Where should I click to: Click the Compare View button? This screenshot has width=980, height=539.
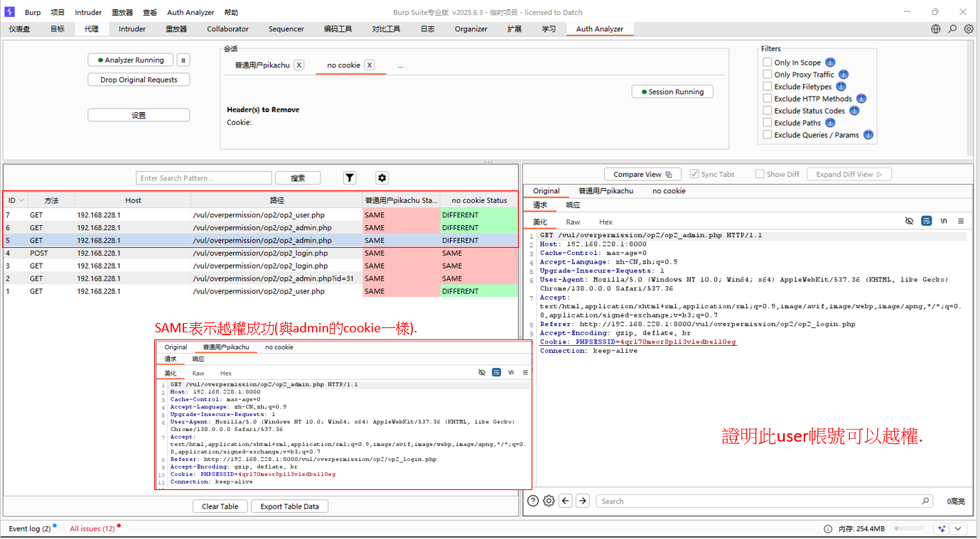pos(643,174)
